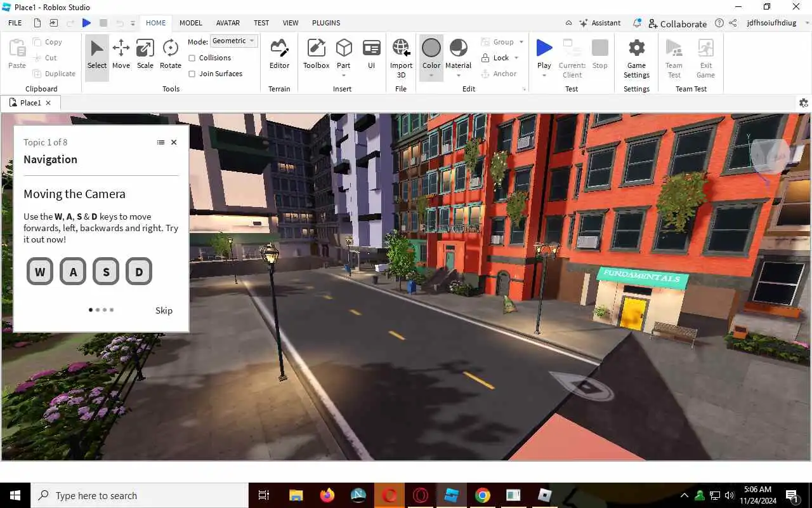The width and height of the screenshot is (812, 508).
Task: Open the FILE menu
Action: tap(15, 23)
